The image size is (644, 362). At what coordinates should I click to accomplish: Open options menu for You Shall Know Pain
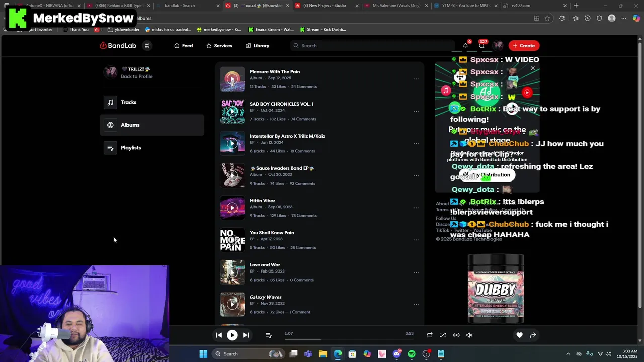416,240
